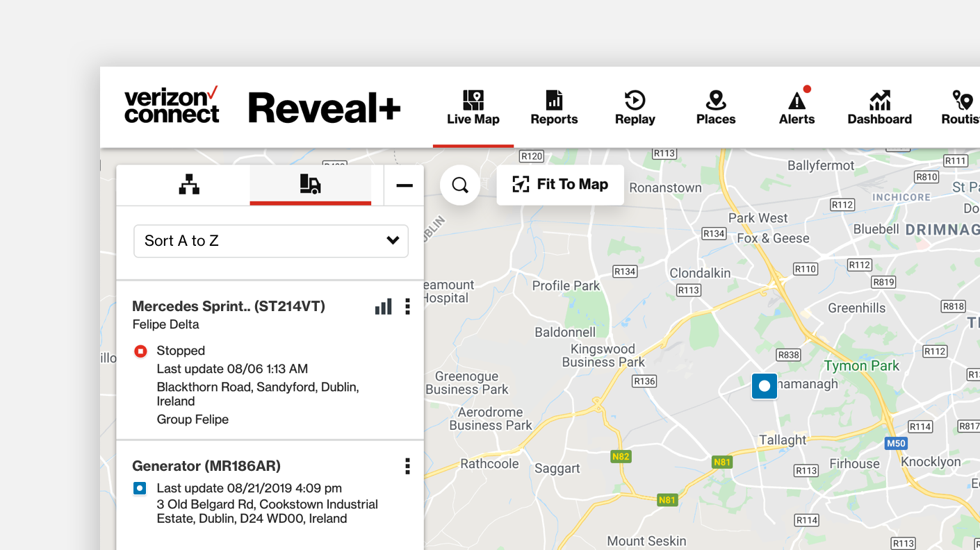Image resolution: width=980 pixels, height=550 pixels.
Task: Click the Verizon Connect logo
Action: tap(172, 107)
